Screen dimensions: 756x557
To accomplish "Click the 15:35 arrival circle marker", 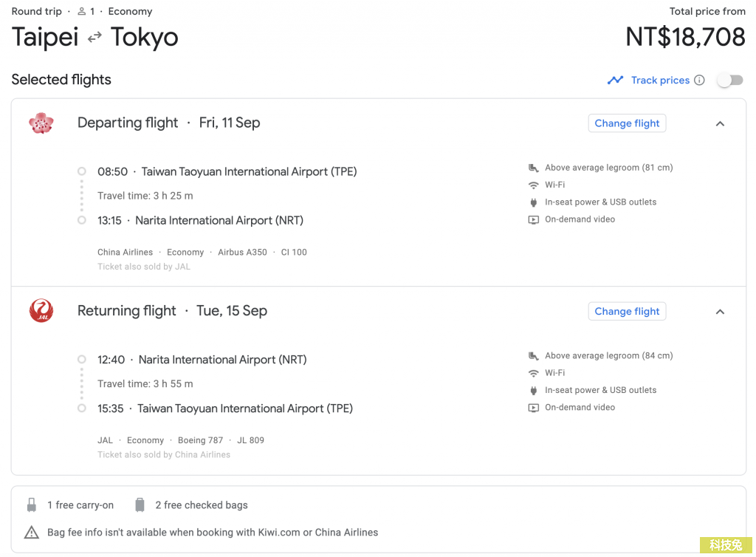I will tap(81, 408).
